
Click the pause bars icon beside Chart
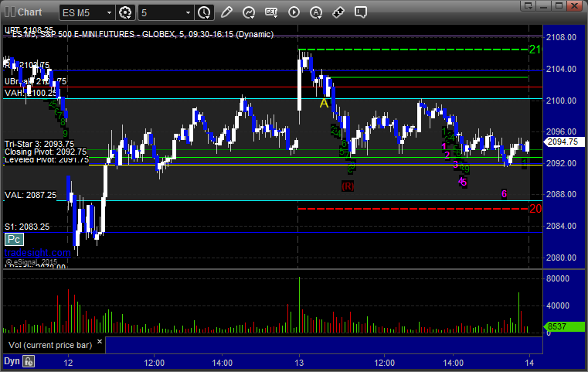pos(10,12)
